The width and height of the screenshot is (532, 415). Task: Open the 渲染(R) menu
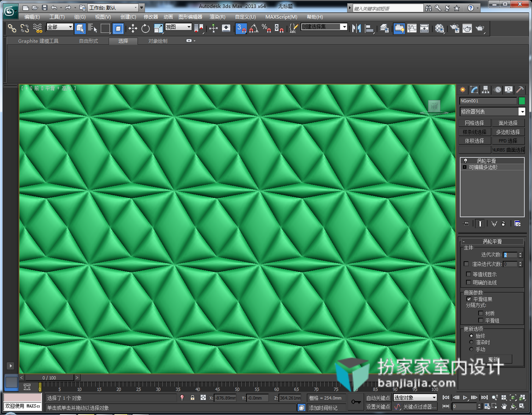[x=217, y=17]
